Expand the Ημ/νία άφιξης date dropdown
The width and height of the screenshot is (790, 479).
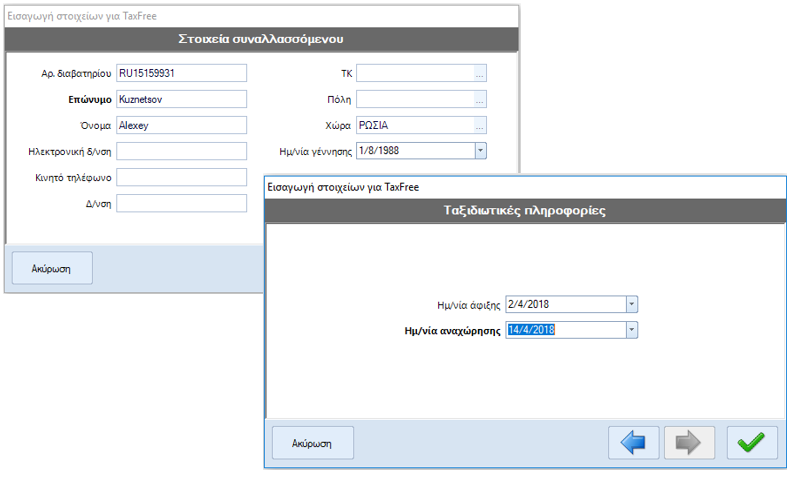point(632,304)
